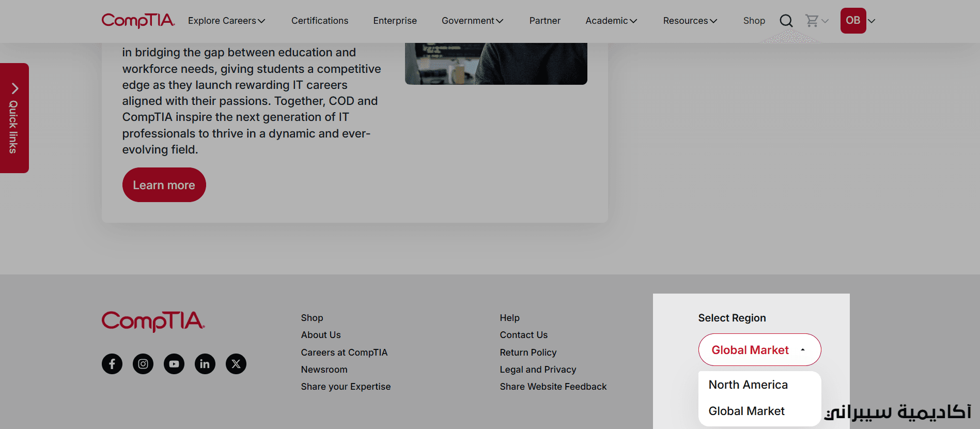980x429 pixels.
Task: Open the Return Policy link
Action: 528,353
